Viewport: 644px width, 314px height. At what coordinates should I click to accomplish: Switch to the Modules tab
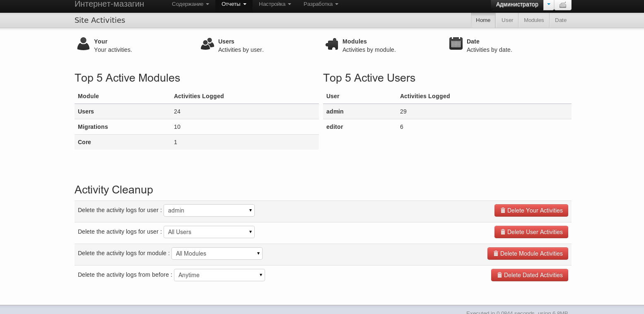pos(534,20)
